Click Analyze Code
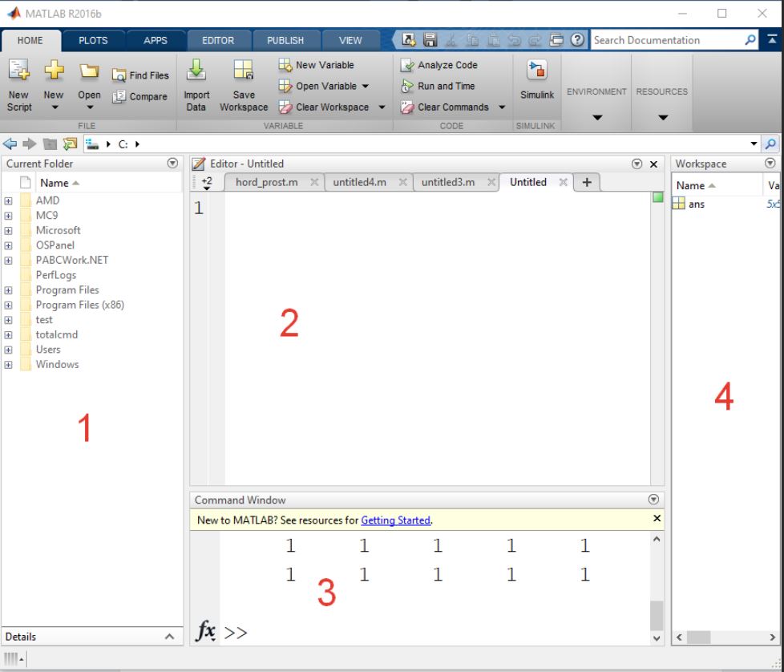 (439, 65)
